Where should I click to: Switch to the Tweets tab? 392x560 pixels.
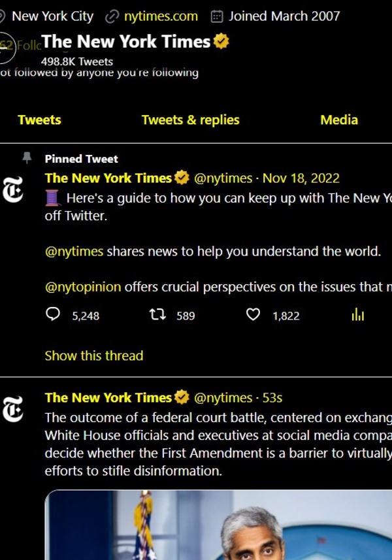[x=39, y=120]
